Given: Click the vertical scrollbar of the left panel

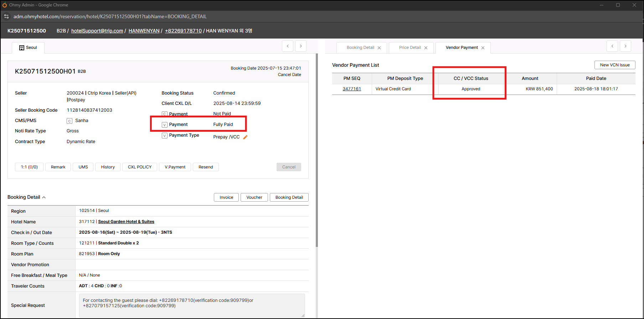Looking at the screenshot, I should coord(316,150).
